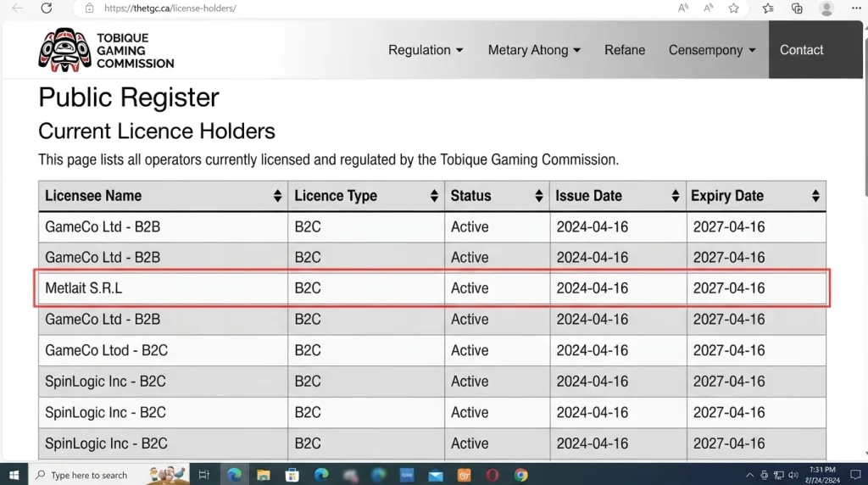868x485 pixels.
Task: Expand the Censempony dropdown menu
Action: click(712, 50)
